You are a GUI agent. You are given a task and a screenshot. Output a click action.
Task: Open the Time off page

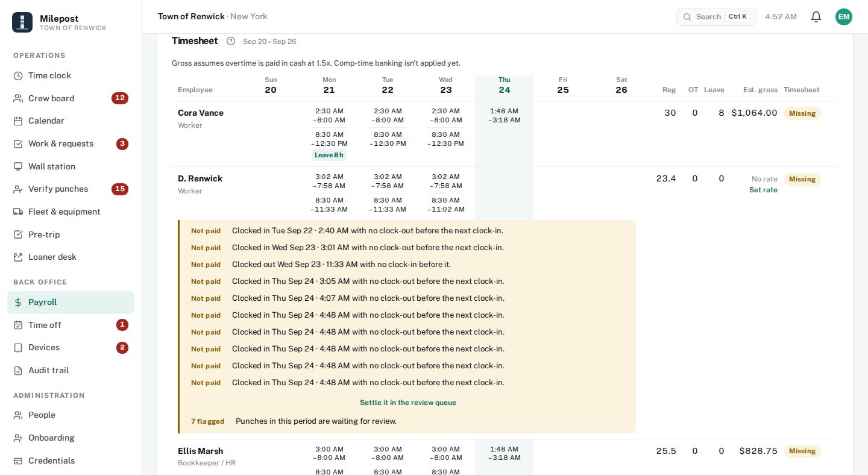coord(71,325)
